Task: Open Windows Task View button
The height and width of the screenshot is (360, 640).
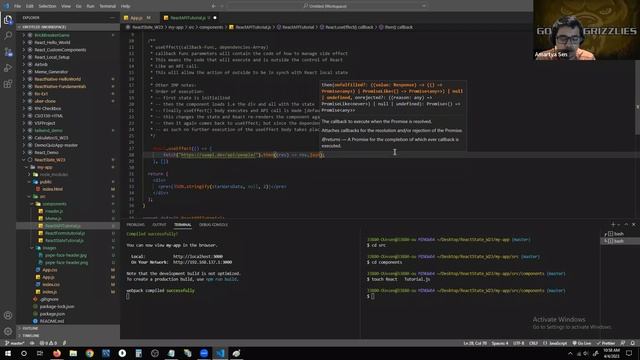Action: 40,353
